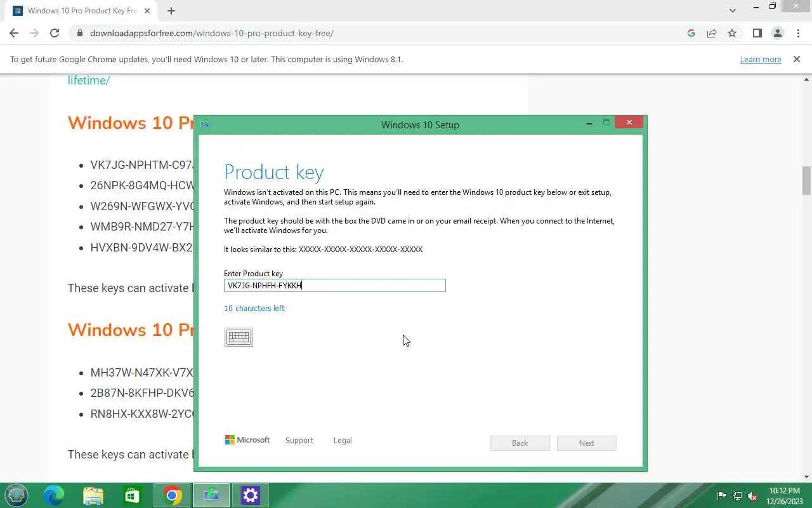Share this page icon in Chrome
The height and width of the screenshot is (508, 812).
tap(712, 33)
